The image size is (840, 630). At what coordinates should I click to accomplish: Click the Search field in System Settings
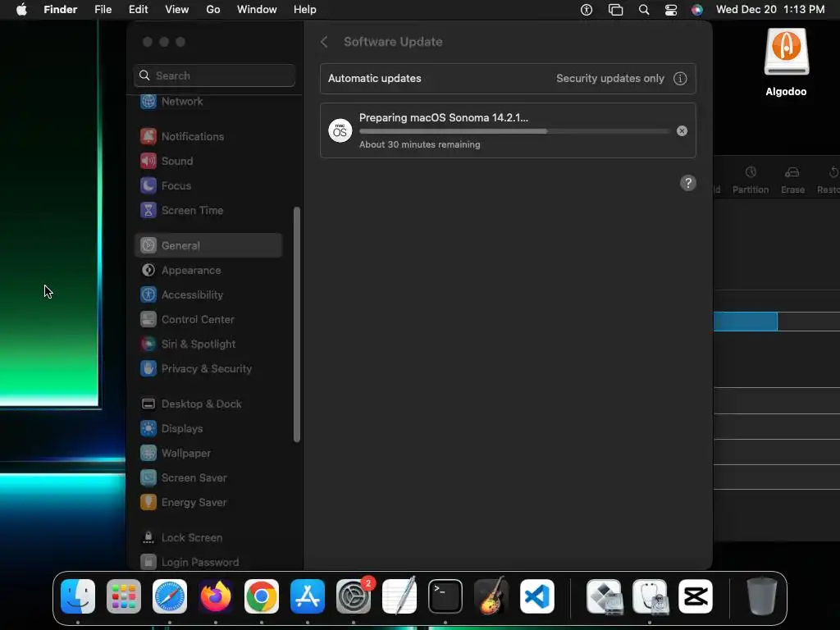click(x=214, y=75)
